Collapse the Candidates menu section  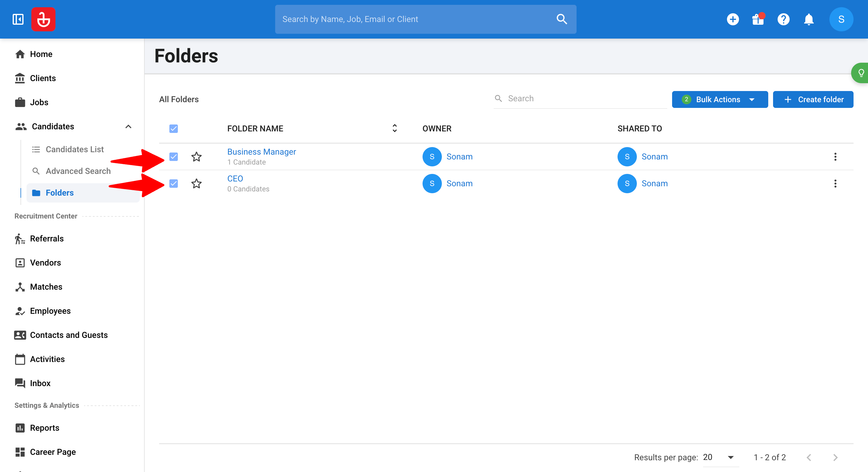pos(128,127)
